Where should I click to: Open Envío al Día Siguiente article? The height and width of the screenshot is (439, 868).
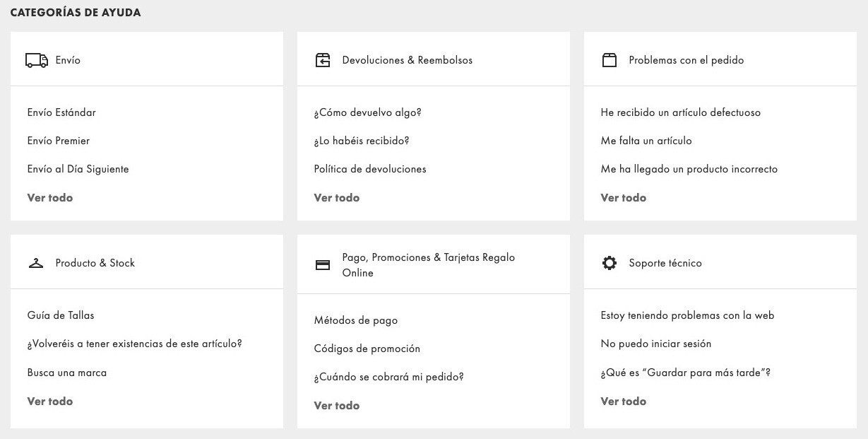coord(78,169)
